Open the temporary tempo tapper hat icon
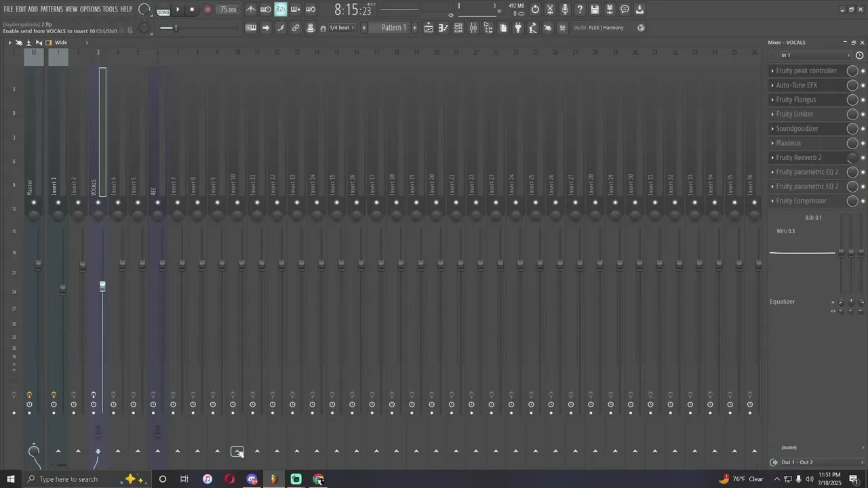 311,28
